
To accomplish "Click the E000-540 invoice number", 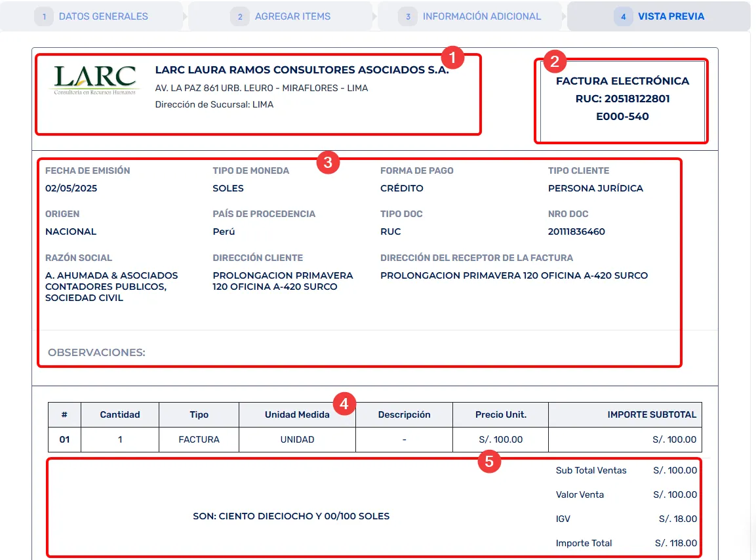I will point(622,117).
